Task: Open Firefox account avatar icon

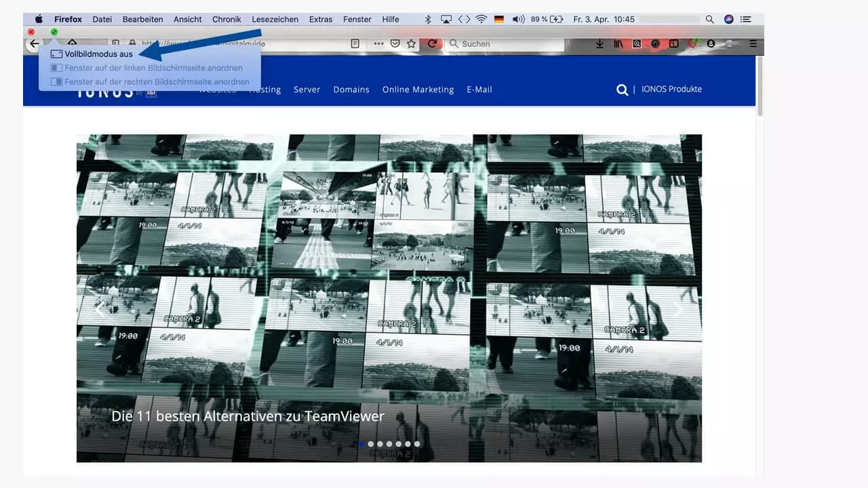Action: click(711, 44)
